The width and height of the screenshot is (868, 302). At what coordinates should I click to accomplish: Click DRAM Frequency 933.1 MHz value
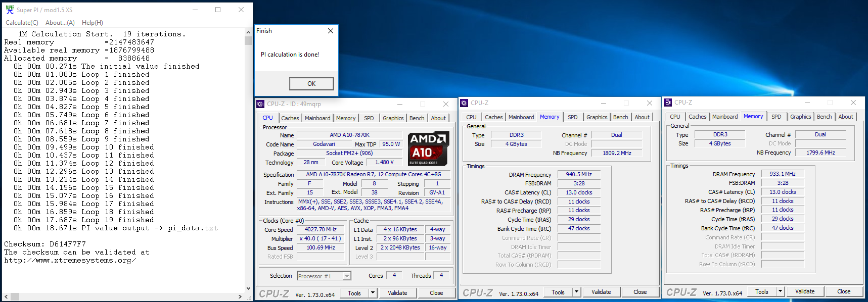pos(783,174)
